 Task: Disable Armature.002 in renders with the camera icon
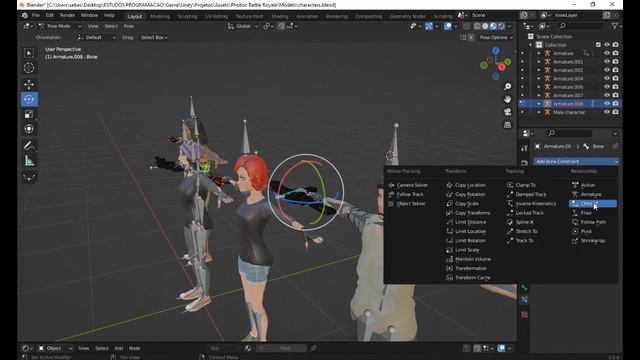(615, 70)
